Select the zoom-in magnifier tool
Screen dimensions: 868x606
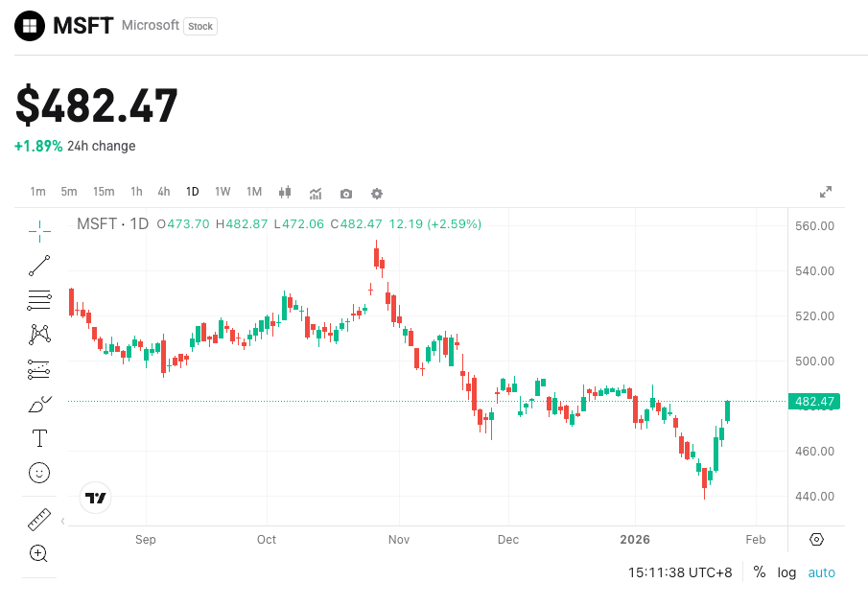click(x=38, y=554)
